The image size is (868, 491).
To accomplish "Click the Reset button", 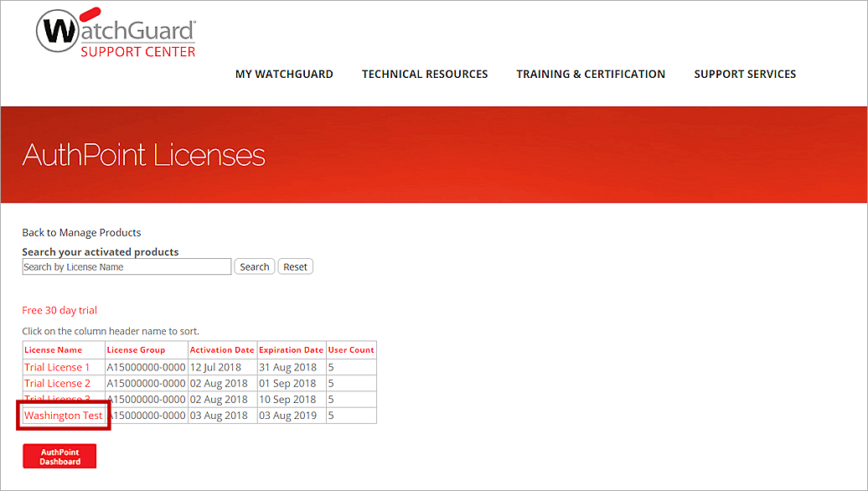I will tap(295, 266).
